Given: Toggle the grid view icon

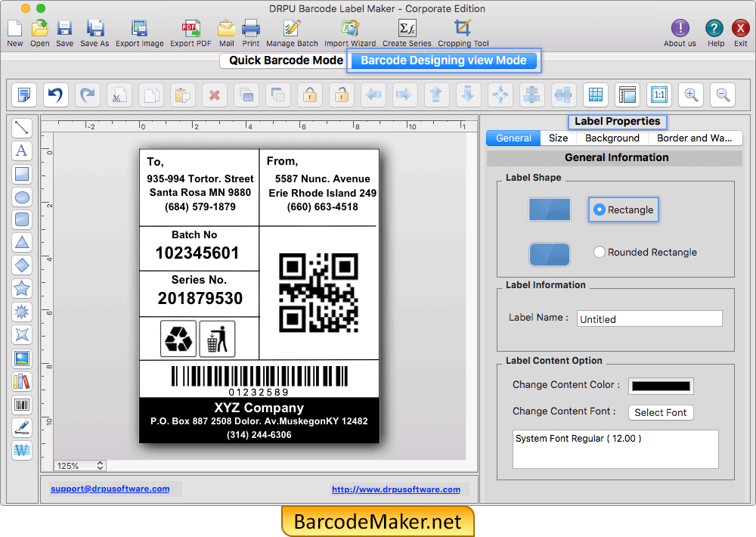Looking at the screenshot, I should [596, 95].
